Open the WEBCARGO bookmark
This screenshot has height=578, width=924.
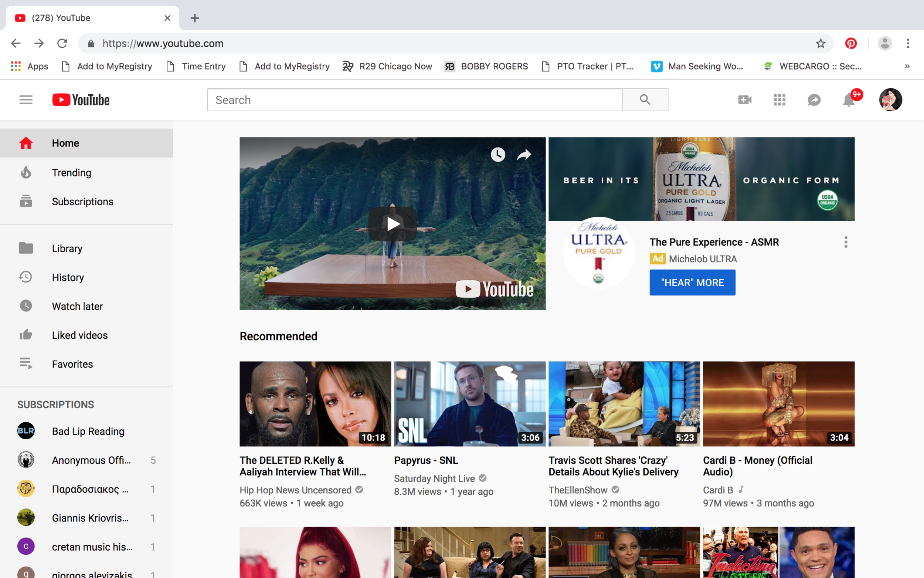click(x=812, y=66)
